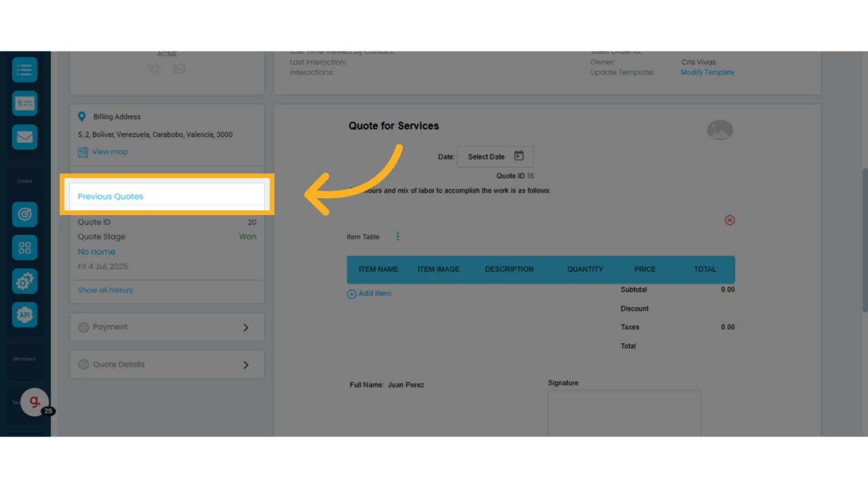Open the Select Date picker field
Viewport: 868px width, 488px height.
pyautogui.click(x=495, y=156)
